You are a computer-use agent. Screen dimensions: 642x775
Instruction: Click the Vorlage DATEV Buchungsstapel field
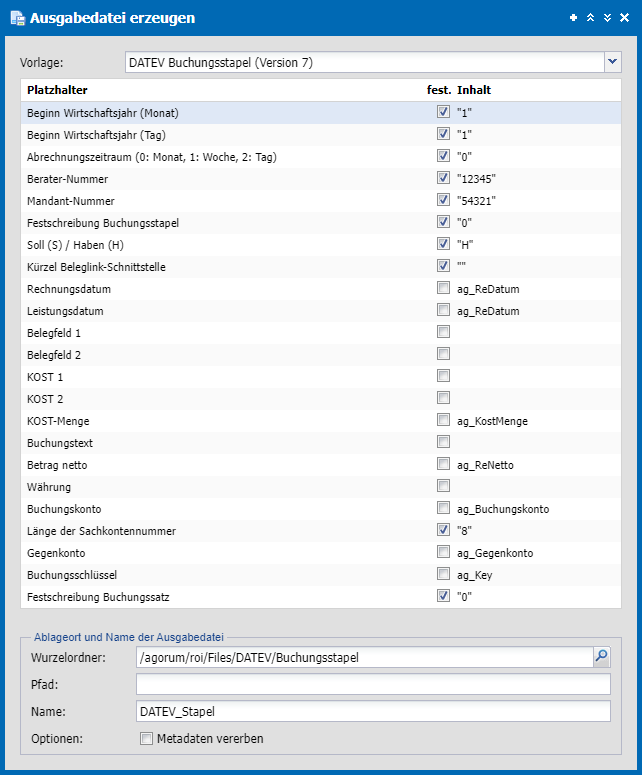click(365, 62)
